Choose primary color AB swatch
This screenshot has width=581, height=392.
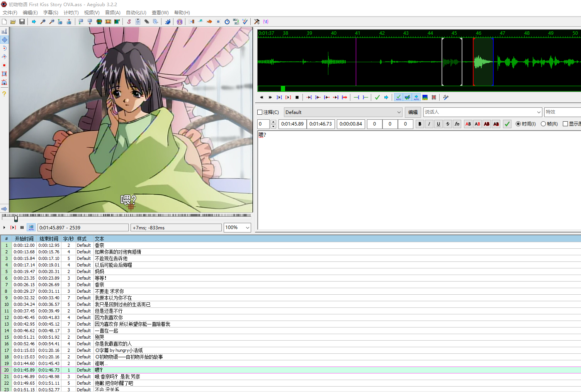pos(468,124)
